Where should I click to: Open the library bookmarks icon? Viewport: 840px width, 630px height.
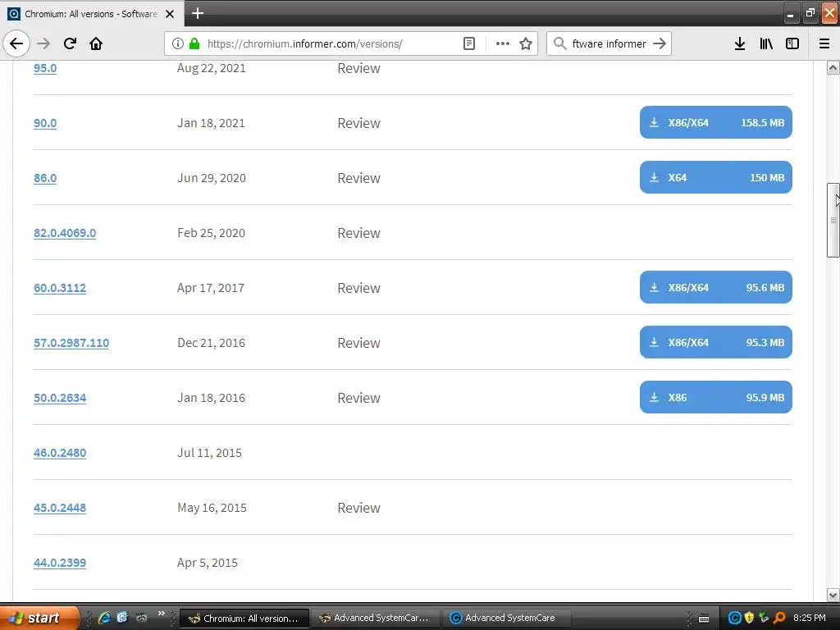766,43
